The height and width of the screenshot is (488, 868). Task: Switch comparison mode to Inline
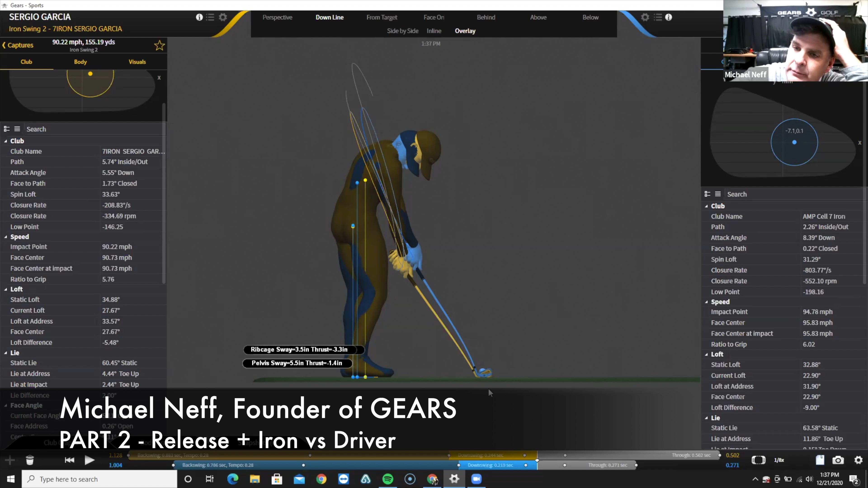coord(434,31)
